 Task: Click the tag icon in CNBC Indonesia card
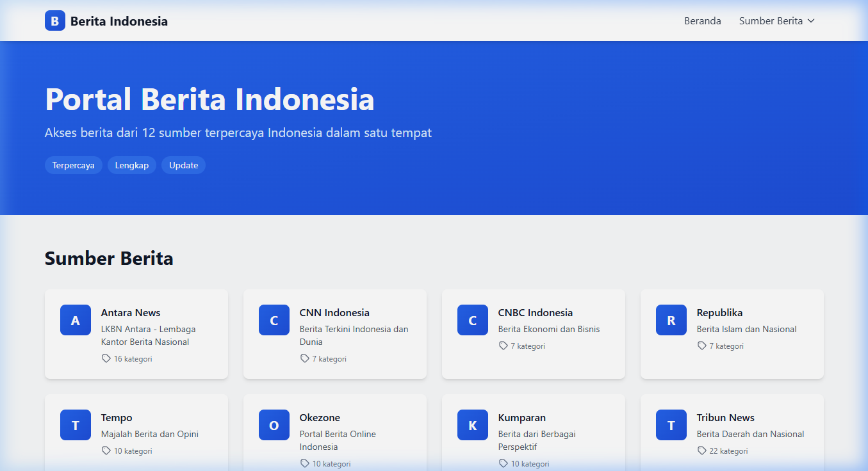[x=504, y=346]
